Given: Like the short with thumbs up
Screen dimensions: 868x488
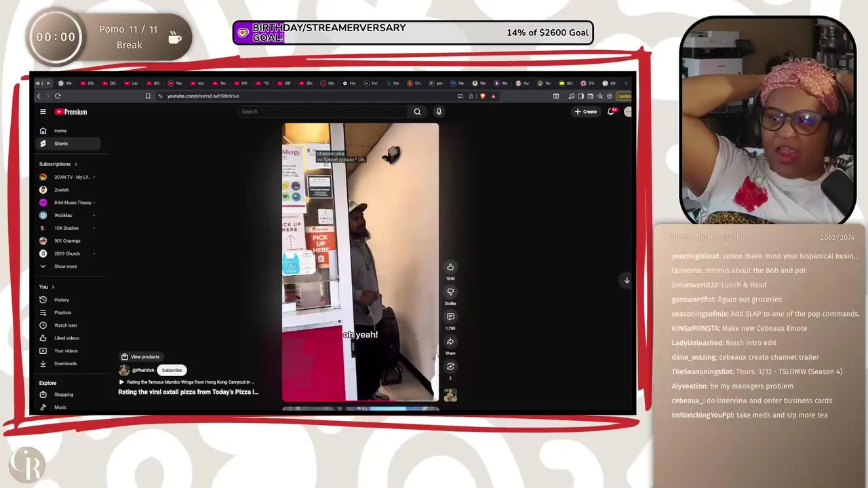Looking at the screenshot, I should coord(450,267).
